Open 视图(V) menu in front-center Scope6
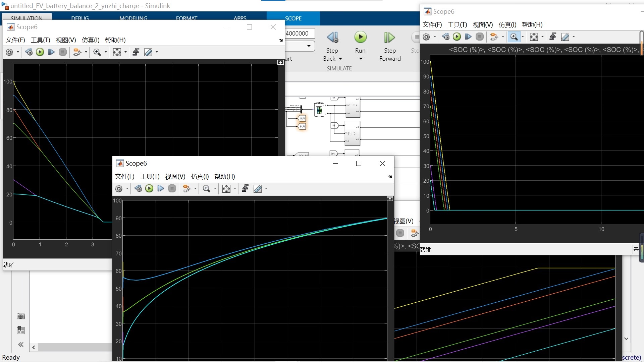Viewport: 644px width, 362px height. (x=175, y=177)
